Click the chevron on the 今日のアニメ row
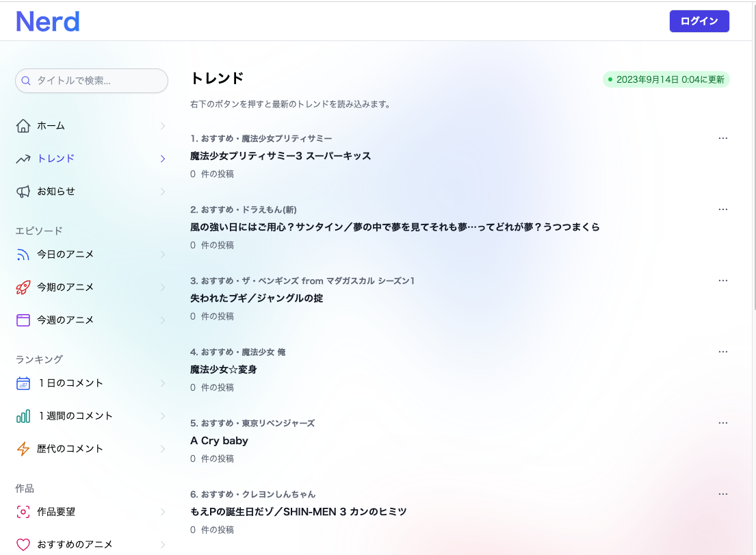 coord(162,254)
